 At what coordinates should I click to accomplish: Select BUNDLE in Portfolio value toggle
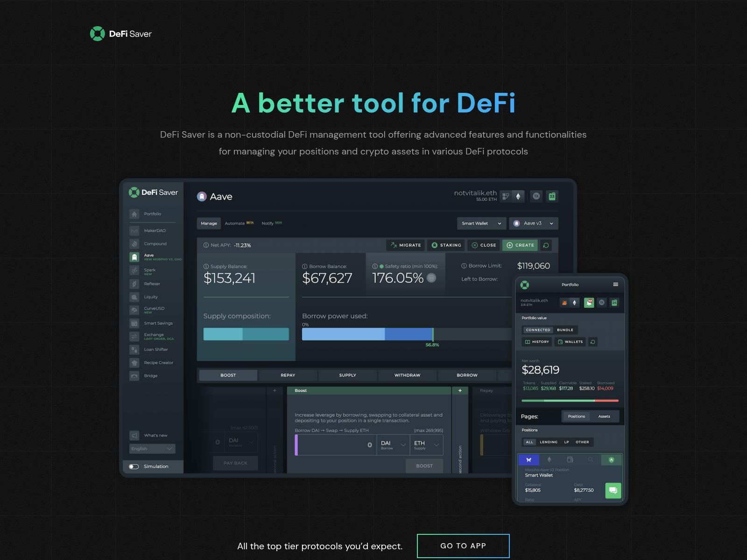pos(565,330)
